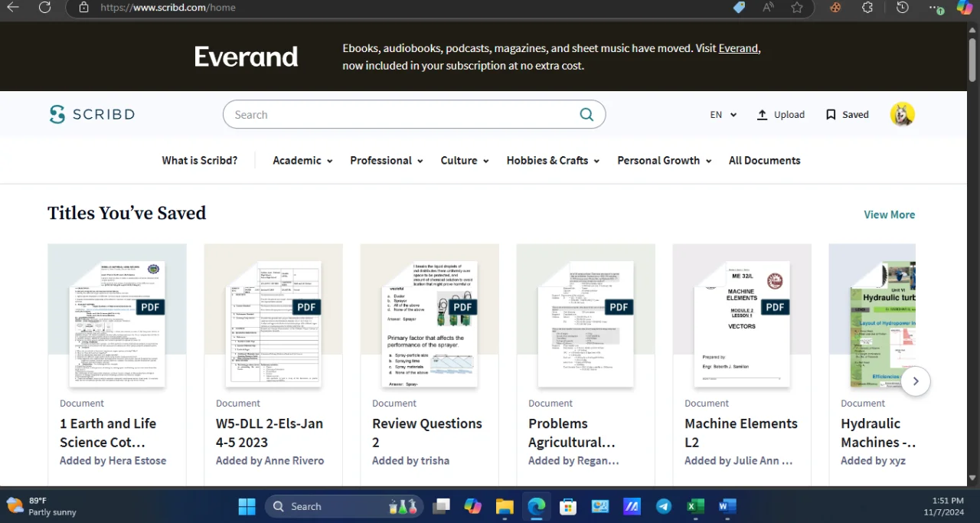Click the Scribd logo
The height and width of the screenshot is (523, 980).
(x=92, y=115)
